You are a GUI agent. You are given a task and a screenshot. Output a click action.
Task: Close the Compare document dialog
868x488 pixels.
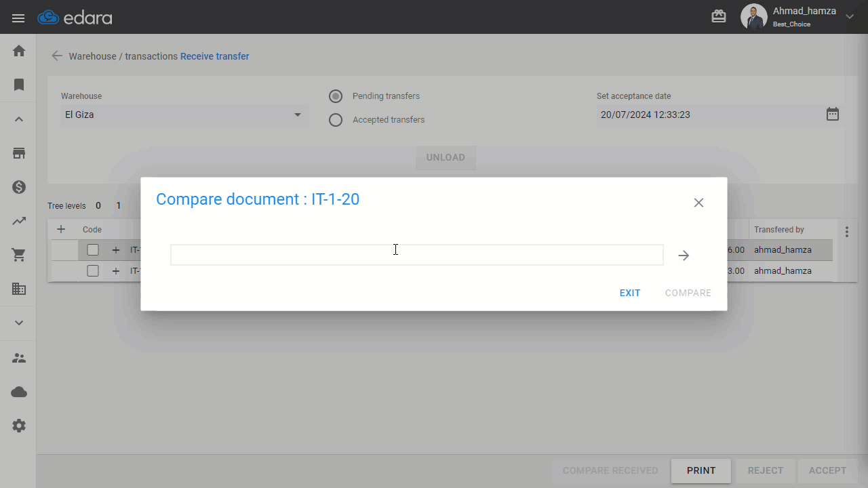pyautogui.click(x=698, y=203)
